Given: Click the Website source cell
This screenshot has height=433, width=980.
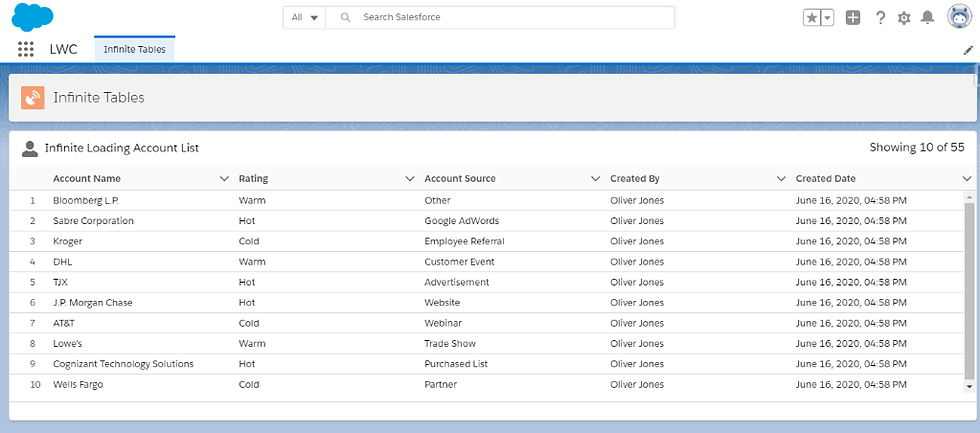Looking at the screenshot, I should (442, 302).
